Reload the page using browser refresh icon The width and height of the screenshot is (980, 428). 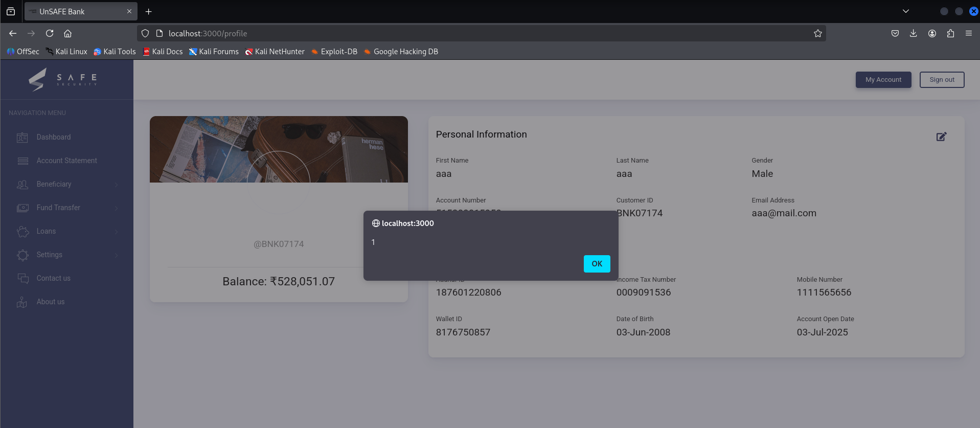click(x=50, y=33)
